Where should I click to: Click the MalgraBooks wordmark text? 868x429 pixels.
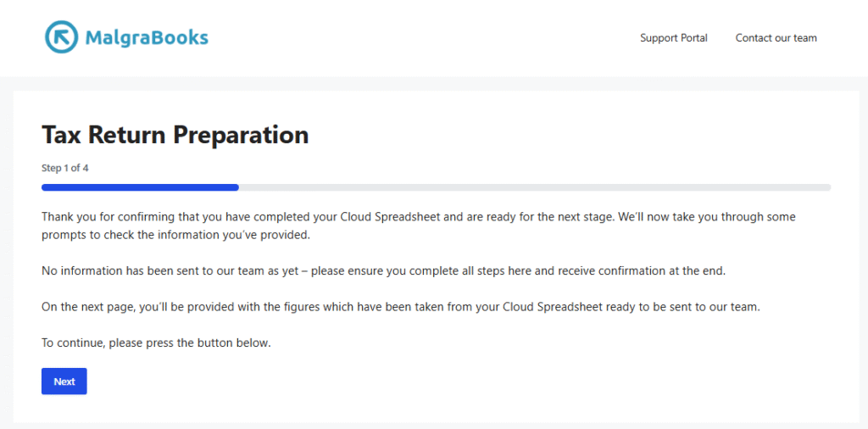pos(147,37)
